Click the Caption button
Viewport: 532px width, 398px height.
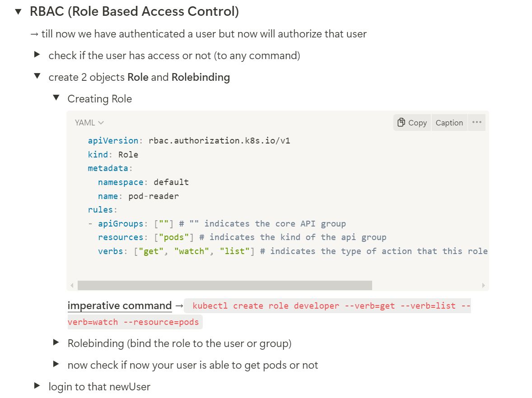tap(449, 122)
